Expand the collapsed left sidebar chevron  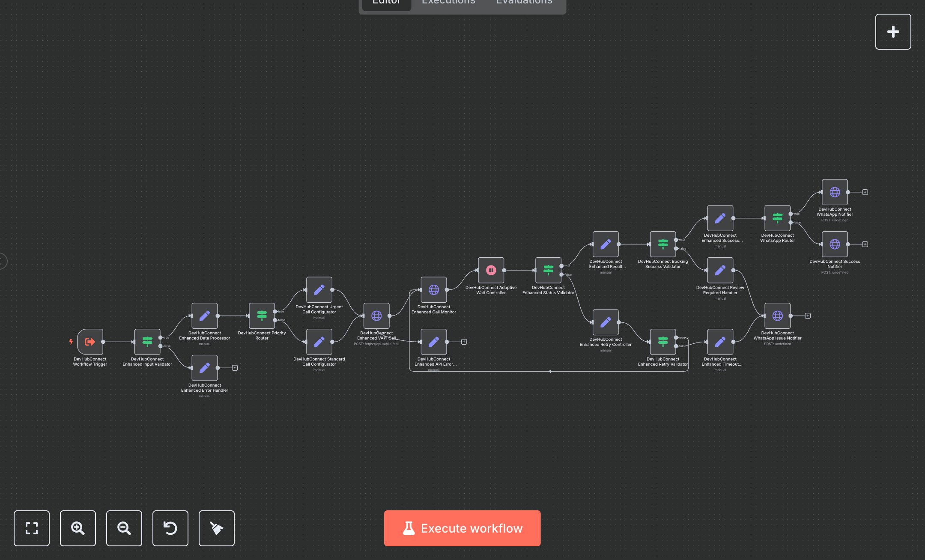tap(2, 261)
